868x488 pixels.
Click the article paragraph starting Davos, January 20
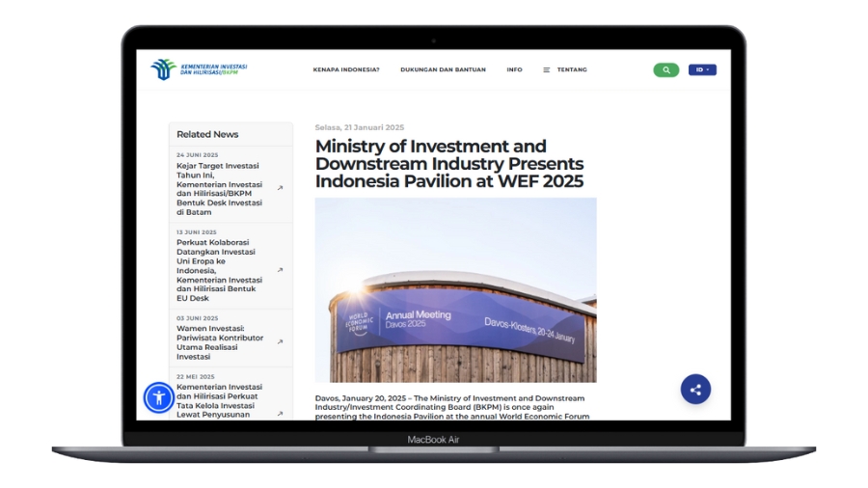point(452,407)
